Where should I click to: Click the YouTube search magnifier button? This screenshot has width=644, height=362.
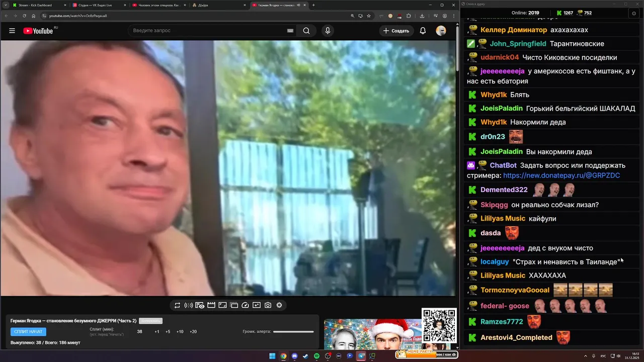pyautogui.click(x=306, y=31)
